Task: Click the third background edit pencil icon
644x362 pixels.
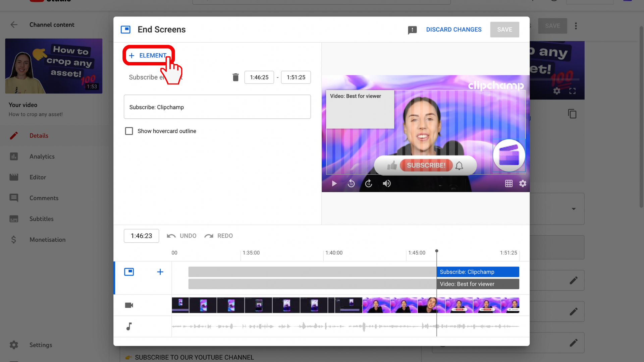Action: pyautogui.click(x=574, y=343)
